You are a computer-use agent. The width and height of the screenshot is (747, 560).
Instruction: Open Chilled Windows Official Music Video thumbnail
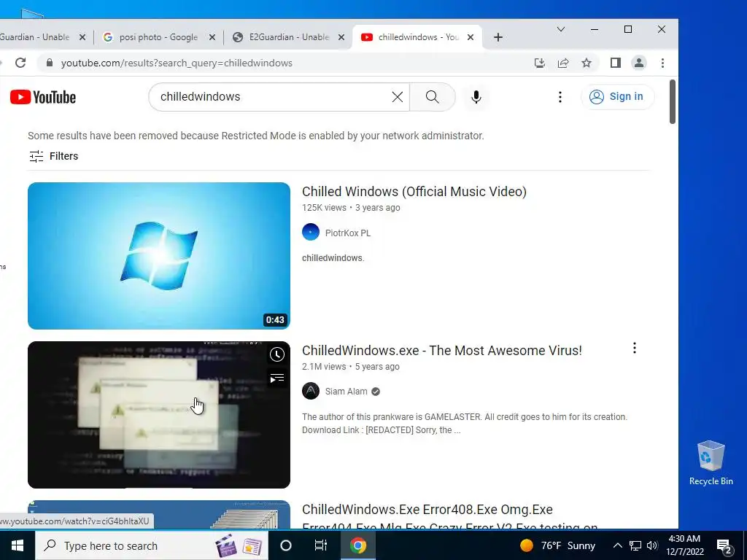point(158,256)
